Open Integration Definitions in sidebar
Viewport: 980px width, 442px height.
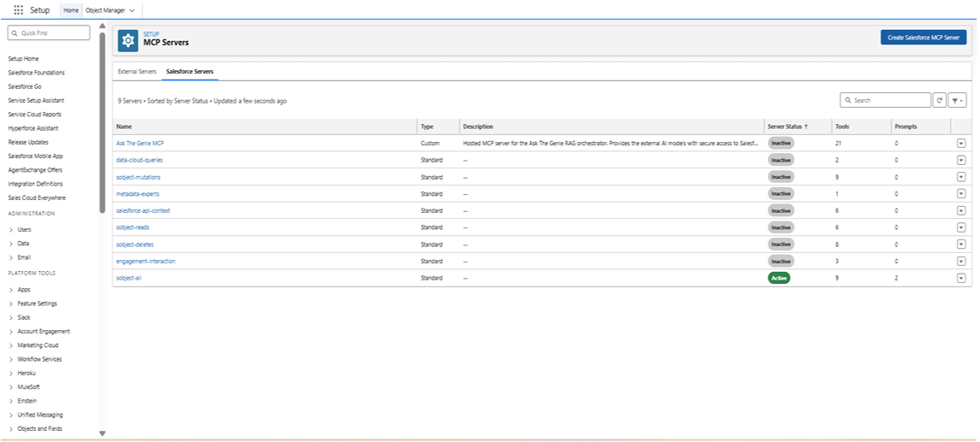point(36,184)
